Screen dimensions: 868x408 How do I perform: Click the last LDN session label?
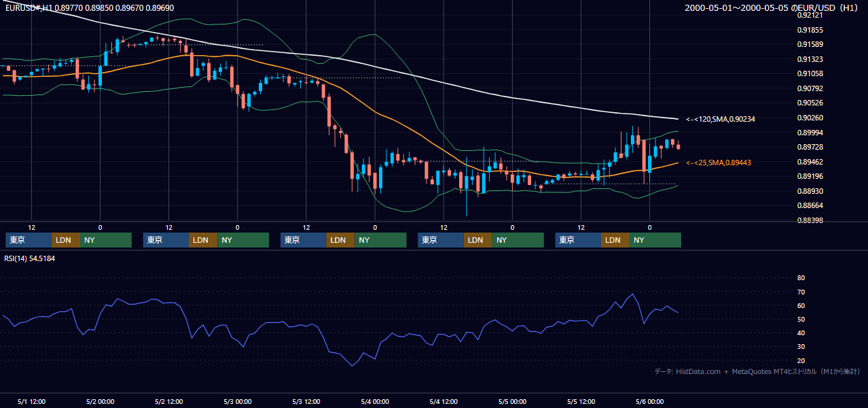tap(615, 240)
